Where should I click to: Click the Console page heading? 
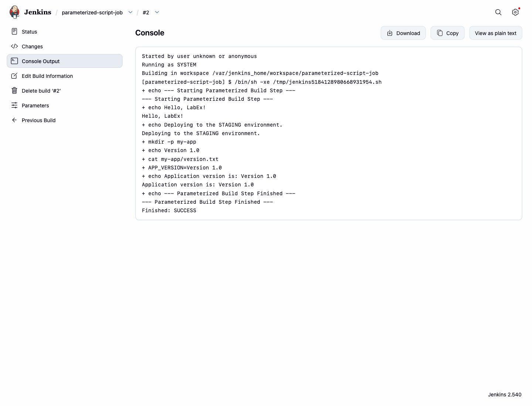[x=150, y=33]
